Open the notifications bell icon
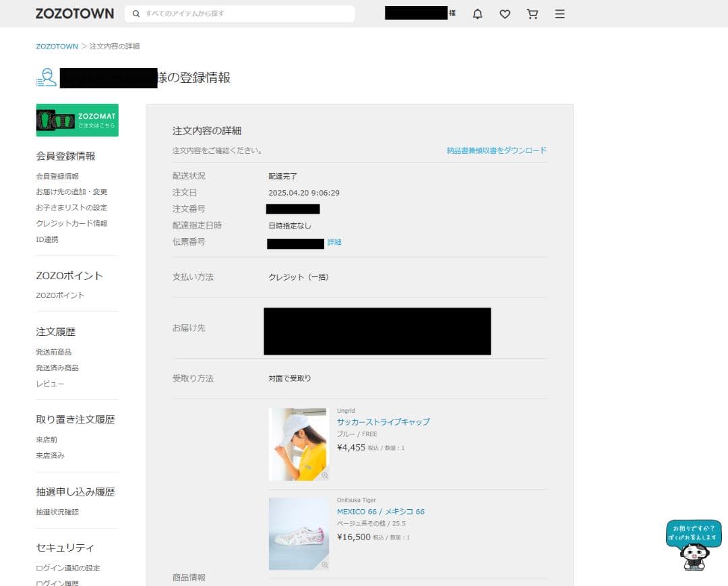This screenshot has height=586, width=728. [x=477, y=14]
